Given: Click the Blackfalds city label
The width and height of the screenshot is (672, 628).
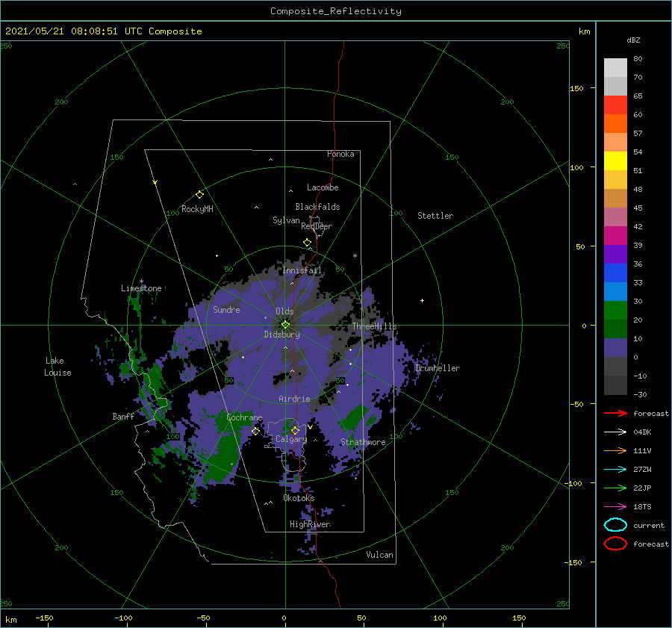Looking at the screenshot, I should pyautogui.click(x=317, y=207).
